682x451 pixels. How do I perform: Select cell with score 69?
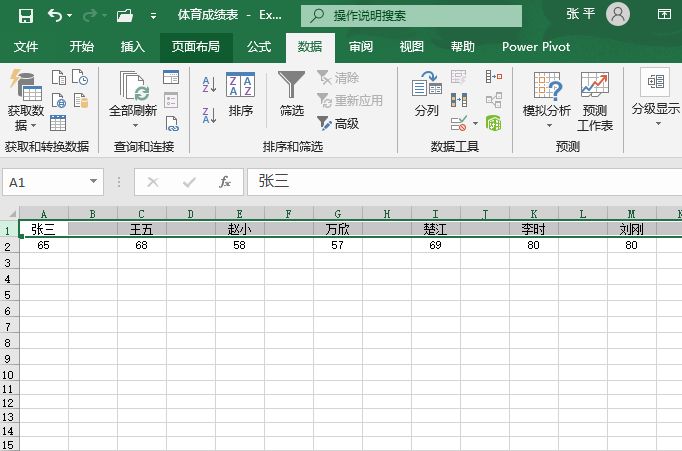pos(435,245)
